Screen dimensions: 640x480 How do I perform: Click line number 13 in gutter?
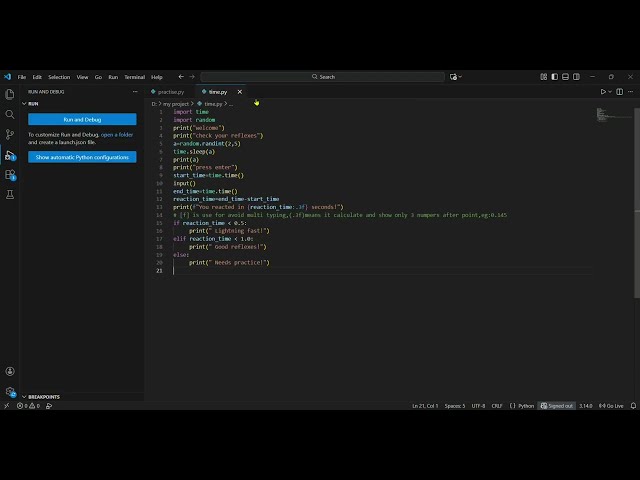(159, 207)
